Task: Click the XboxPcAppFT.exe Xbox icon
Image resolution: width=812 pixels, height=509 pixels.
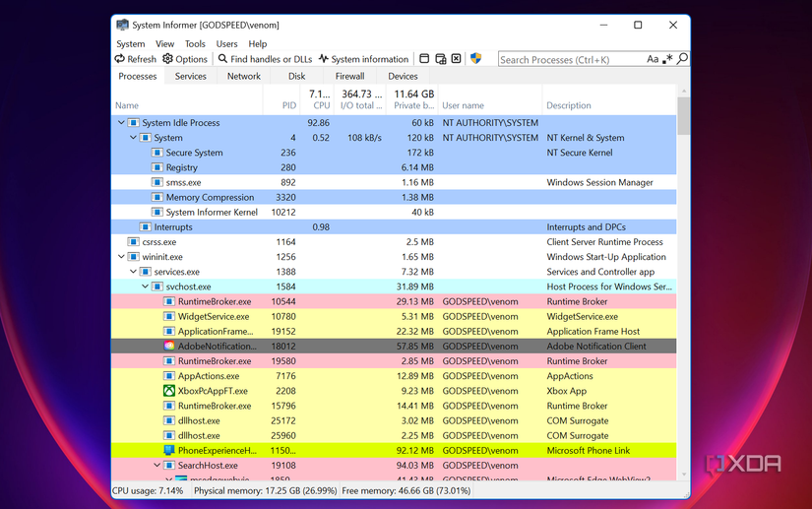Action: tap(169, 391)
